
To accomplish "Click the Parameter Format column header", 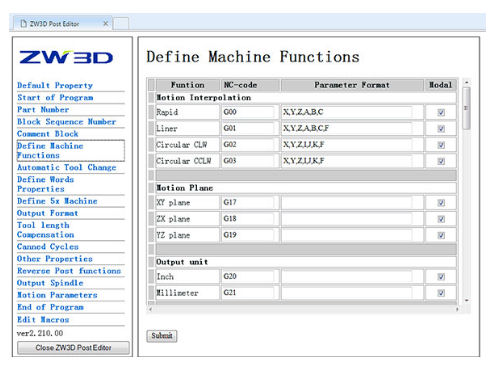I will pyautogui.click(x=352, y=85).
